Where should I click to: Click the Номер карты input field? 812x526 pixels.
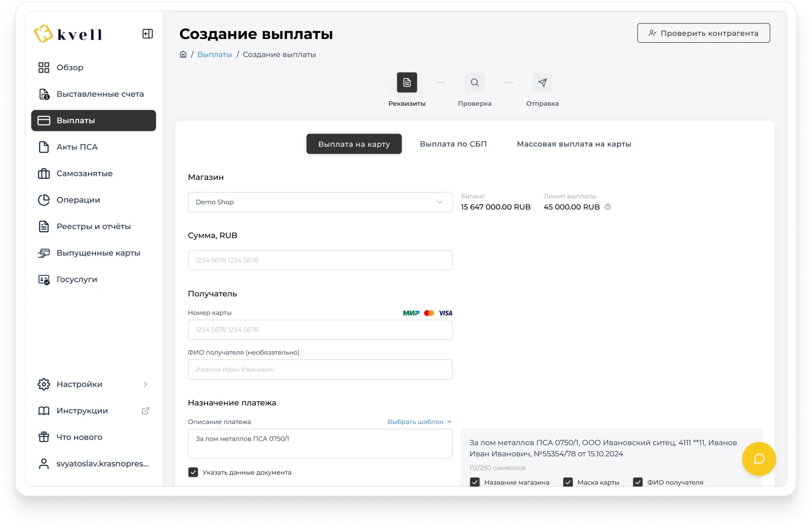[x=320, y=330]
